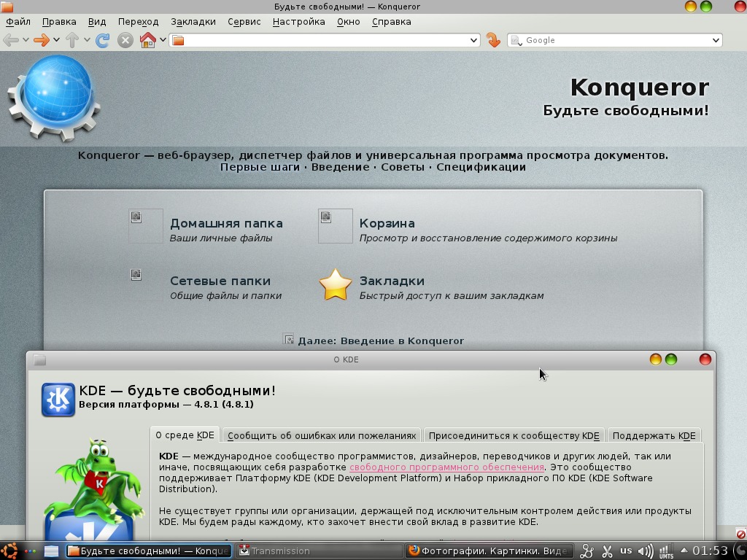Switch to Присоединиться к сообществу KDE tab
747x560 pixels.
point(514,436)
